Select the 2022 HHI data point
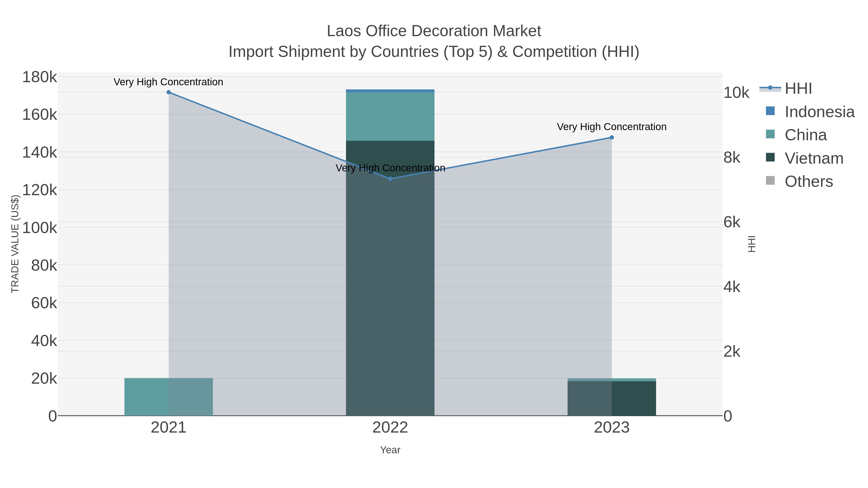 tap(390, 179)
